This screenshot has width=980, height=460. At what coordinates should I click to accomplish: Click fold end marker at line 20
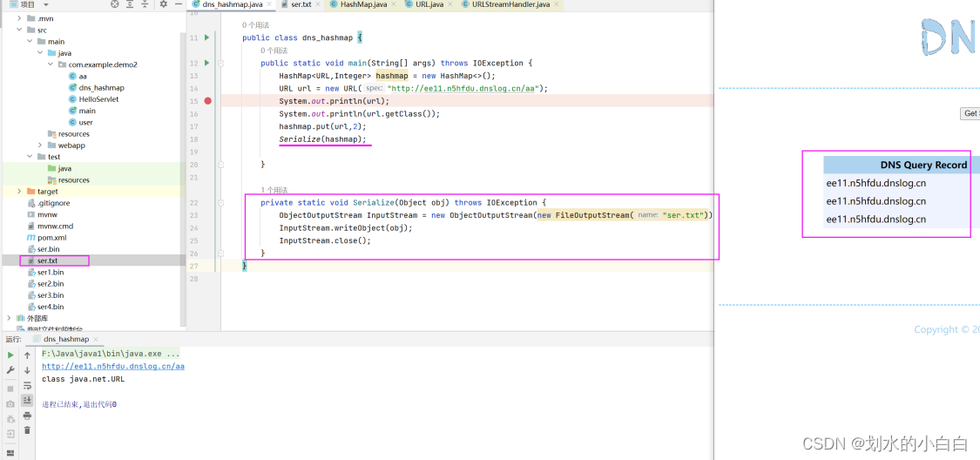coord(220,165)
